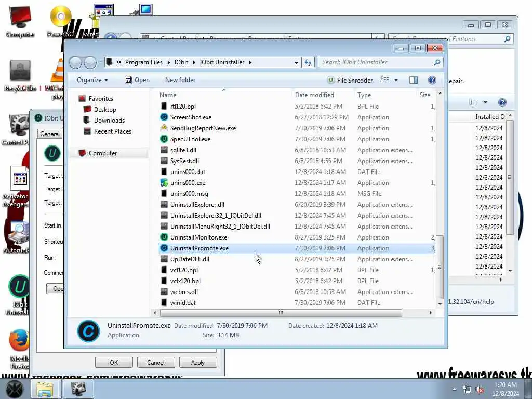This screenshot has width=532, height=399.
Task: Expand the Program Files breadcrumb arrow
Action: (168, 62)
